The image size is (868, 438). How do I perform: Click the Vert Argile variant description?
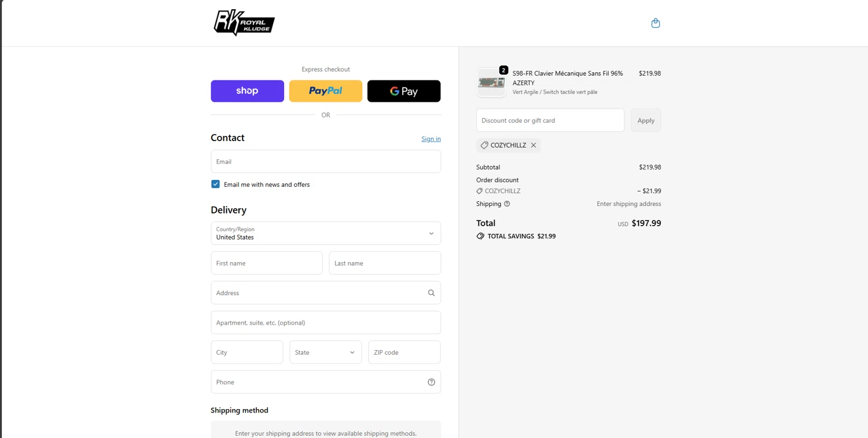click(555, 92)
